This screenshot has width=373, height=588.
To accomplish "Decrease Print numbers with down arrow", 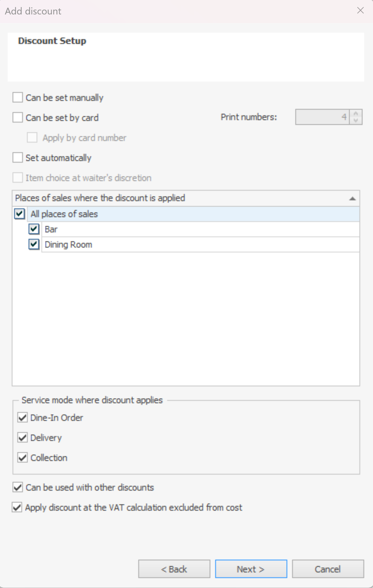I will (x=356, y=121).
